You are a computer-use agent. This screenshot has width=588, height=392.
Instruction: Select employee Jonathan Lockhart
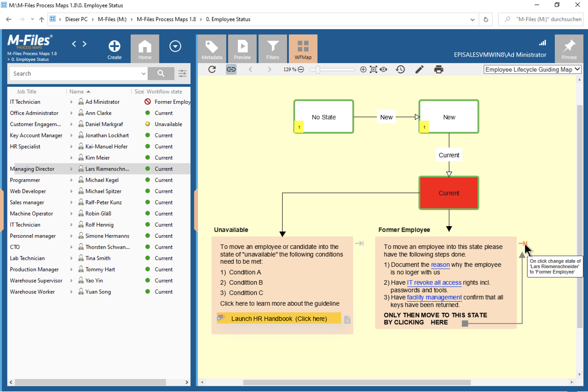(x=107, y=135)
